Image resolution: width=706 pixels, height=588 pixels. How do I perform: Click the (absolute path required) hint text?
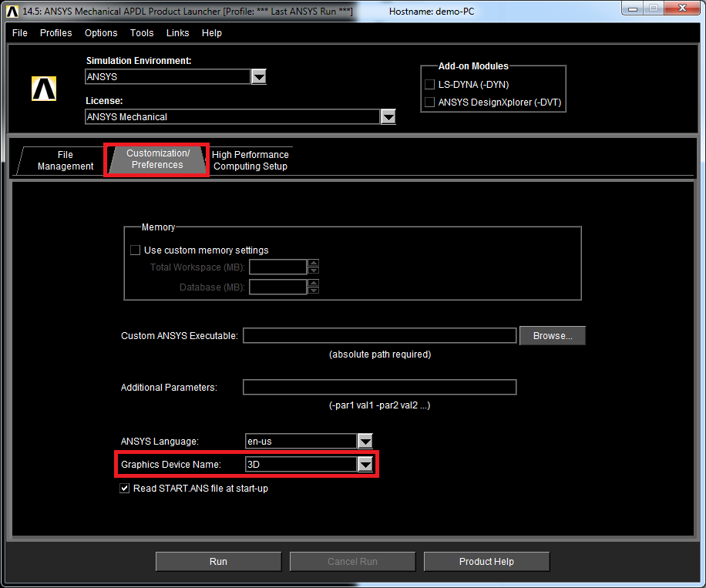click(x=380, y=354)
